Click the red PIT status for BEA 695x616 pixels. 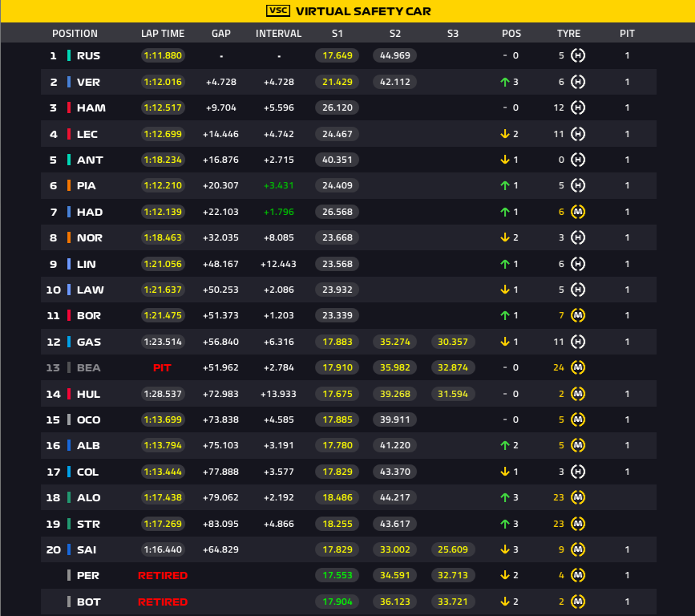point(162,367)
